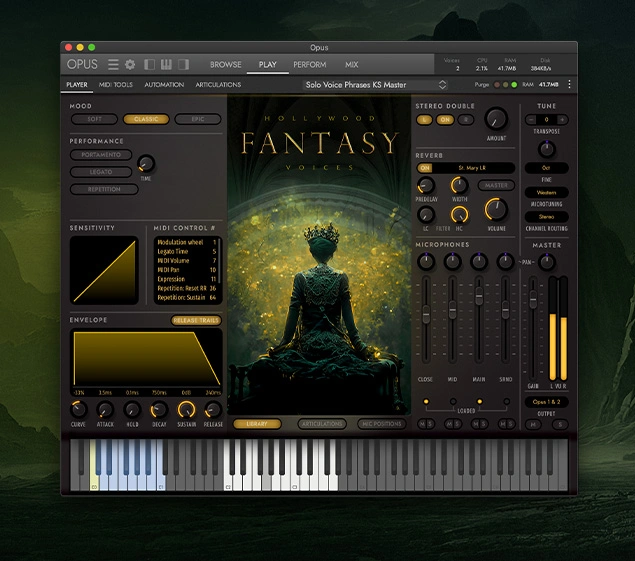The height and width of the screenshot is (561, 635).
Task: Adjust the Close microphone pan knob
Action: pyautogui.click(x=426, y=262)
